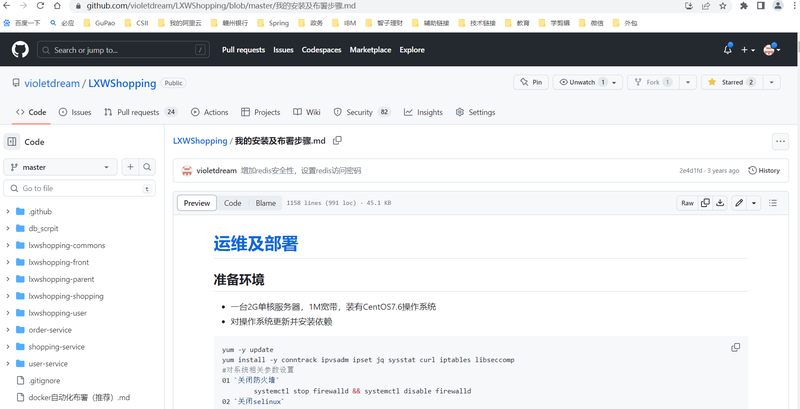Viewport: 800px width, 409px height.
Task: Copy the yum code block
Action: [x=736, y=348]
